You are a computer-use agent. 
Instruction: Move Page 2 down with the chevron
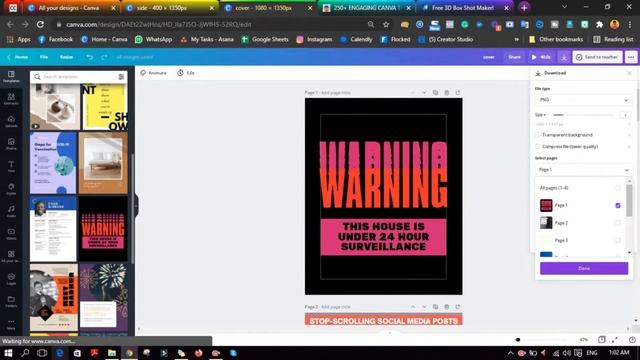[x=424, y=307]
